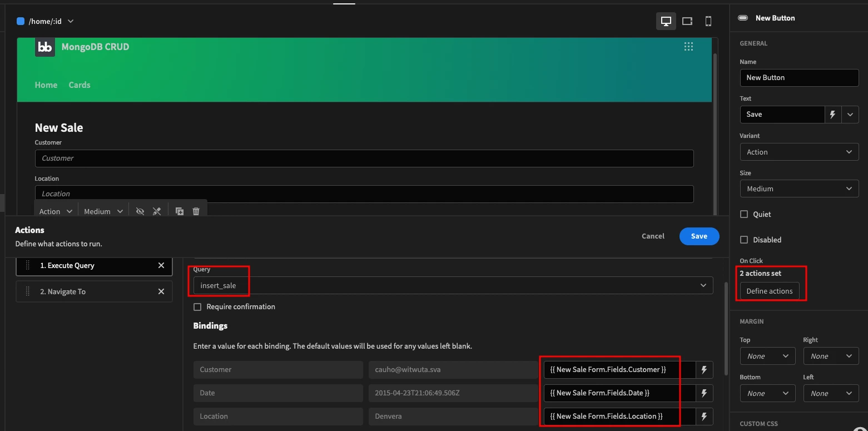This screenshot has width=868, height=431.
Task: Expand the Query insert_sale dropdown
Action: pos(453,285)
